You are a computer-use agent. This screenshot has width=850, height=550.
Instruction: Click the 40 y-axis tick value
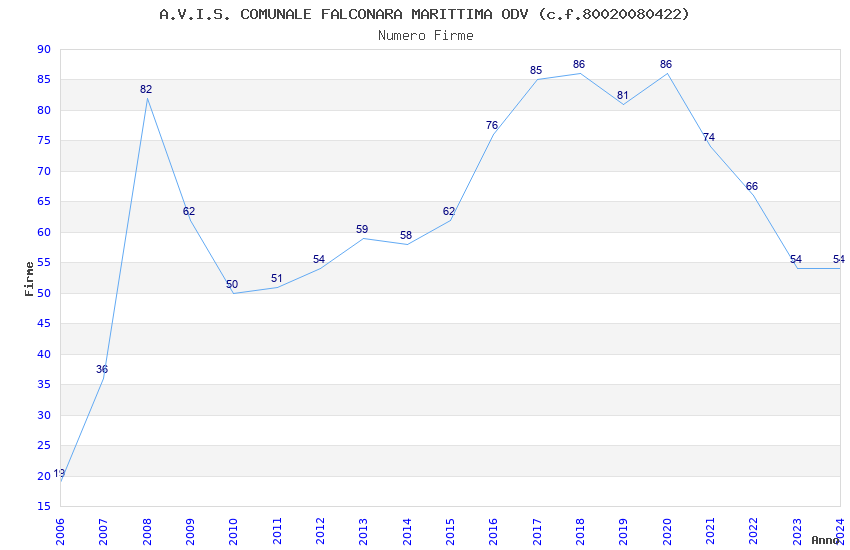[x=44, y=354]
